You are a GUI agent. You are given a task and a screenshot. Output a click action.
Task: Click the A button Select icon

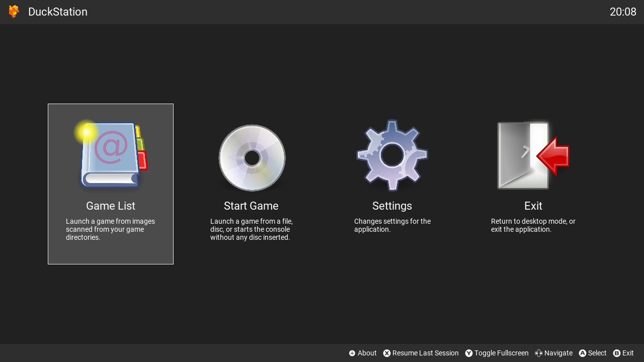point(583,353)
